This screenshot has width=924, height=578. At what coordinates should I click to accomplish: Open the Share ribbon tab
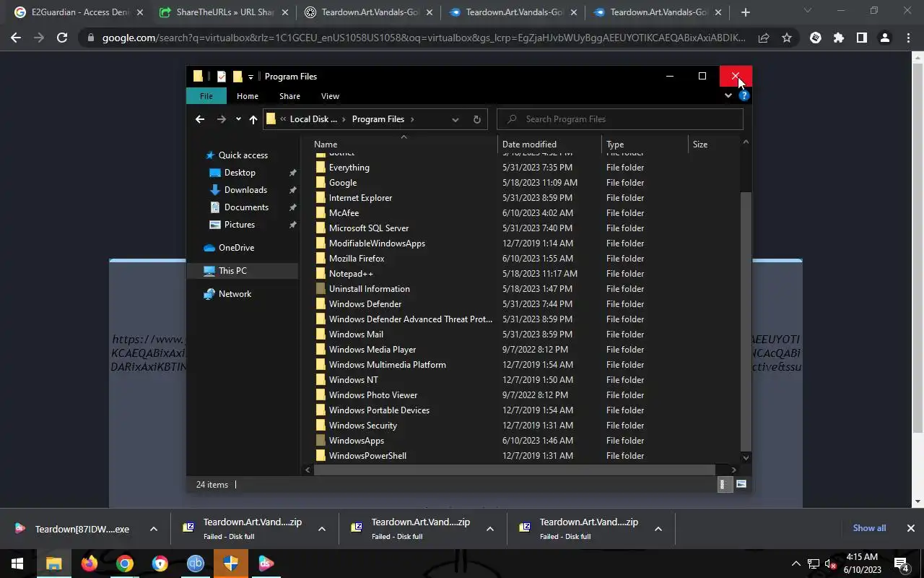[289, 96]
